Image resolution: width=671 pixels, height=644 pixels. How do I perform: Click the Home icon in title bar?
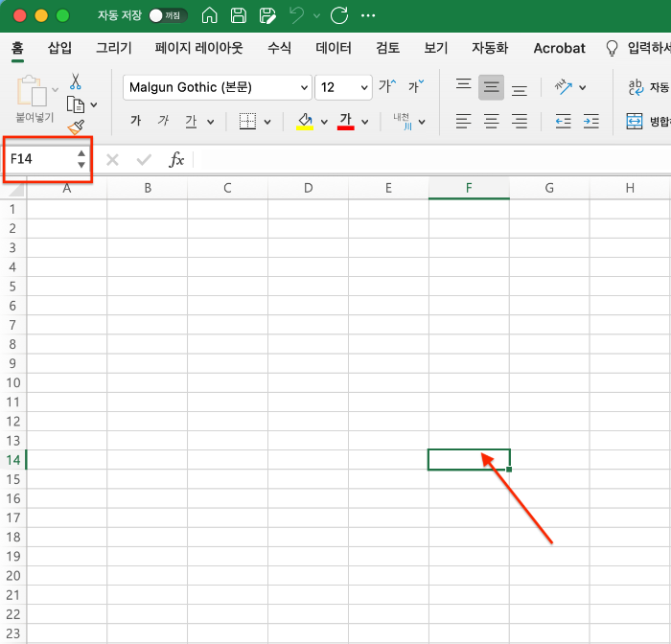209,16
